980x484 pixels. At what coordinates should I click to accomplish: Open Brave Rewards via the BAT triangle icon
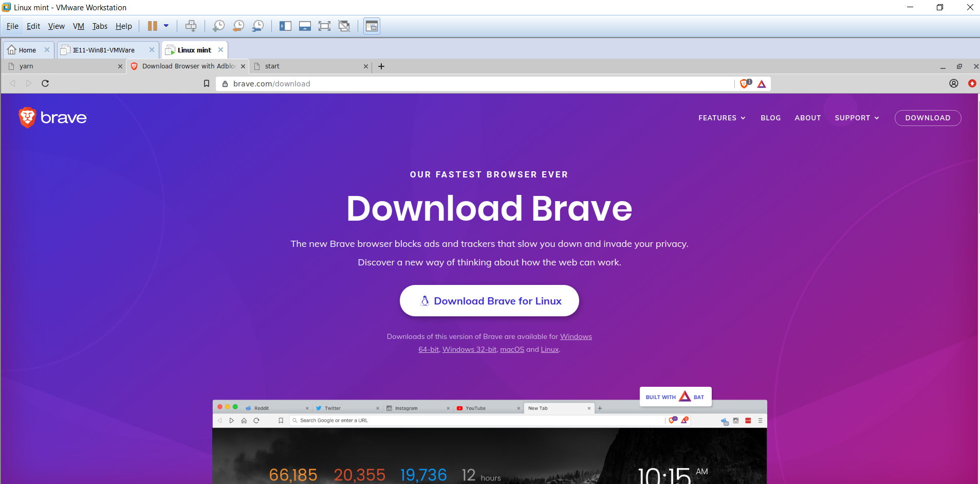[763, 83]
